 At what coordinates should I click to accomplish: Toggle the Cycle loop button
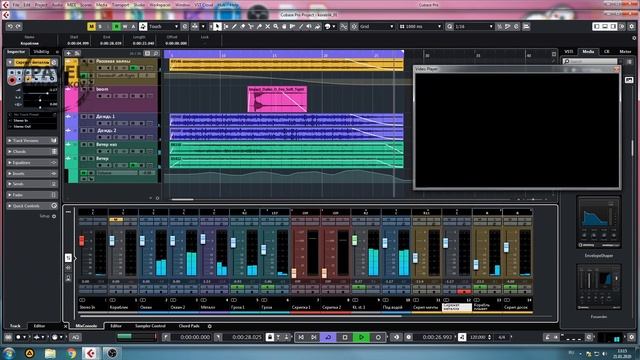(328, 337)
